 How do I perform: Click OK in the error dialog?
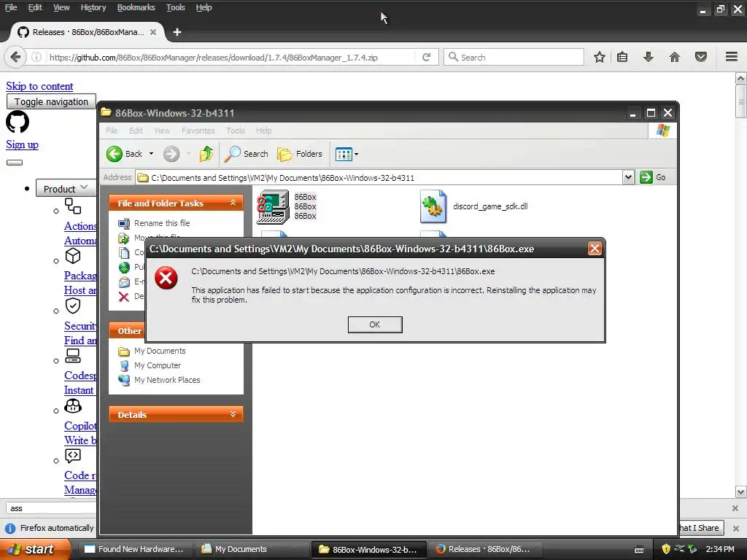pos(375,324)
